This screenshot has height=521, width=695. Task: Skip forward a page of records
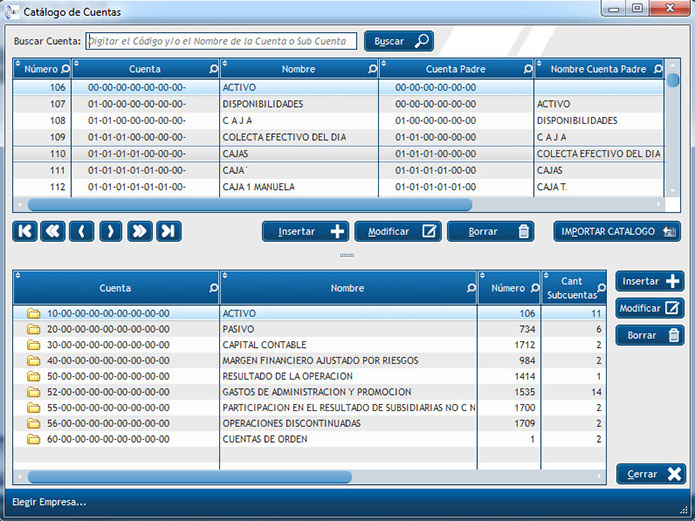coord(140,231)
